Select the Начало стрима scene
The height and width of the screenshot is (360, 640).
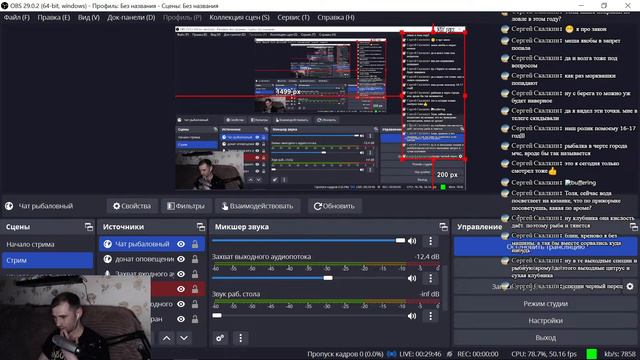[x=47, y=244]
